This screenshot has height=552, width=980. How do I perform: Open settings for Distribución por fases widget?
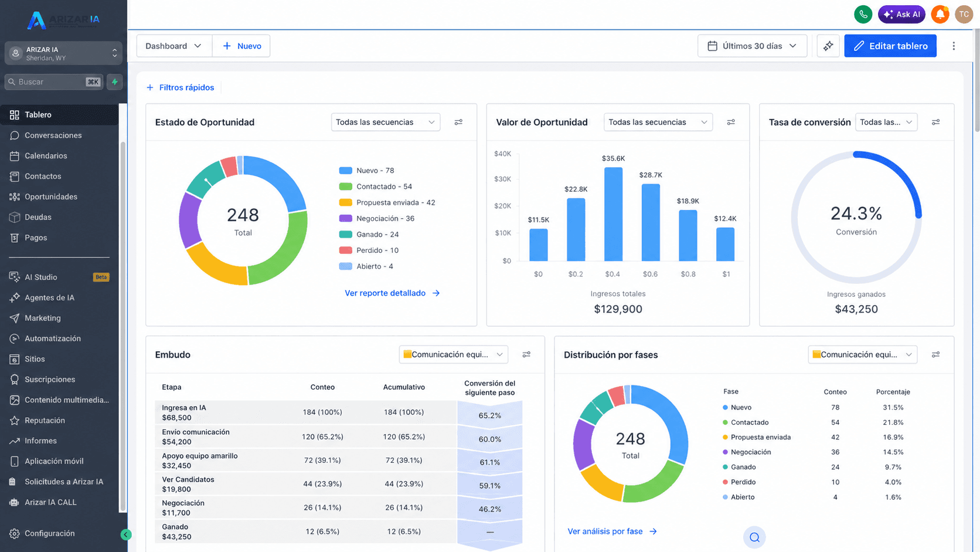pos(935,354)
